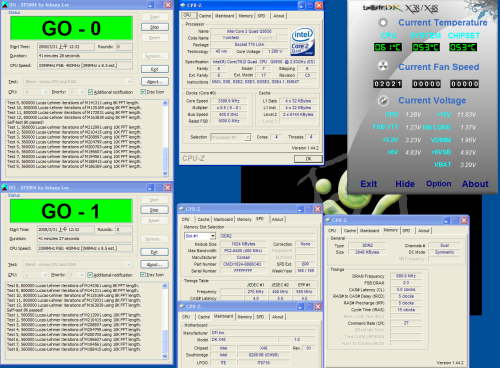Click the CPU Speed field in GO - 1 window
500x368 pixels.
pyautogui.click(x=85, y=248)
